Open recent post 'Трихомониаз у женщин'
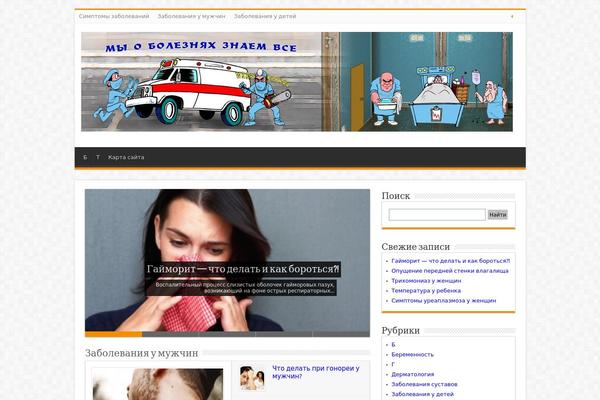Image resolution: width=600 pixels, height=400 pixels. coord(426,281)
